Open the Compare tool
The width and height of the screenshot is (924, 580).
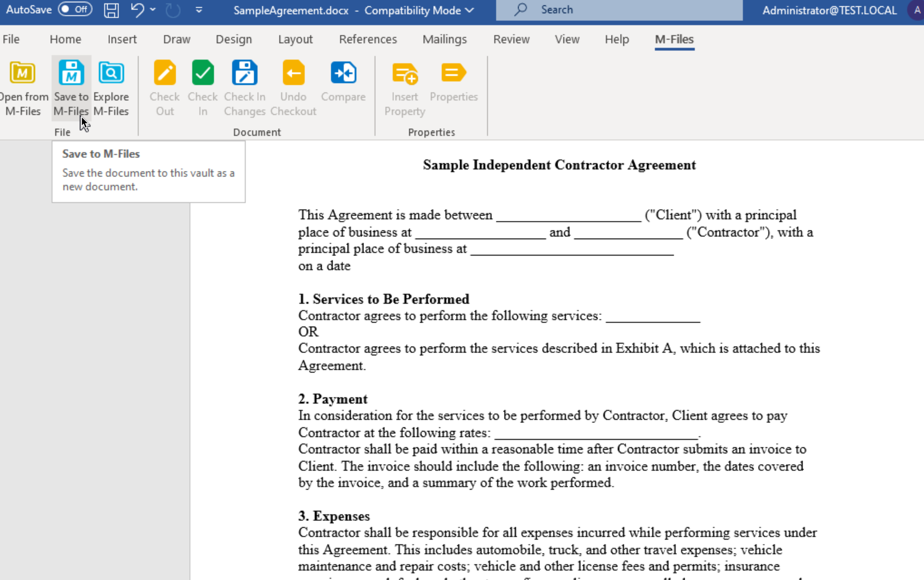(x=343, y=82)
